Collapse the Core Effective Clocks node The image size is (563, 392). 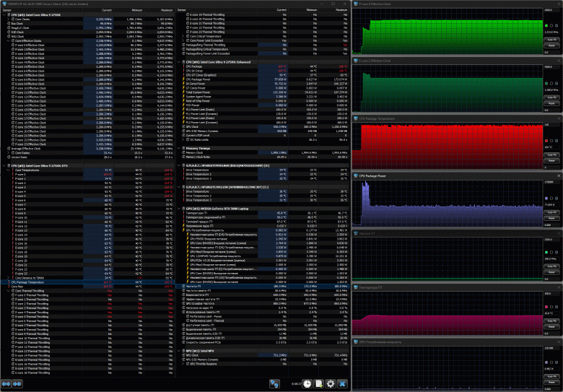9,40
